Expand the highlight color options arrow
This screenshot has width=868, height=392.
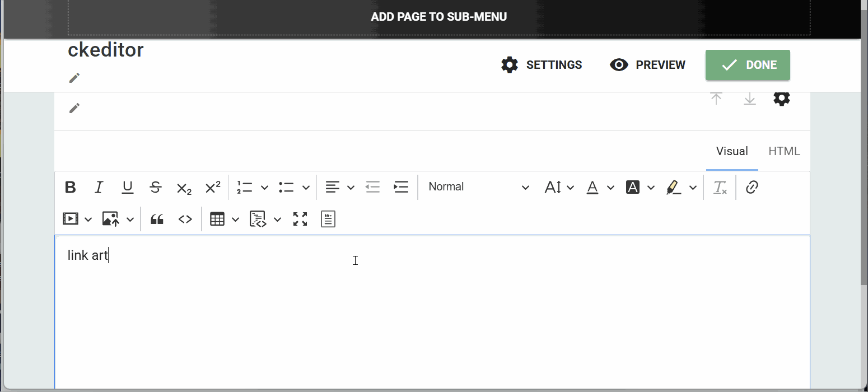pyautogui.click(x=693, y=187)
